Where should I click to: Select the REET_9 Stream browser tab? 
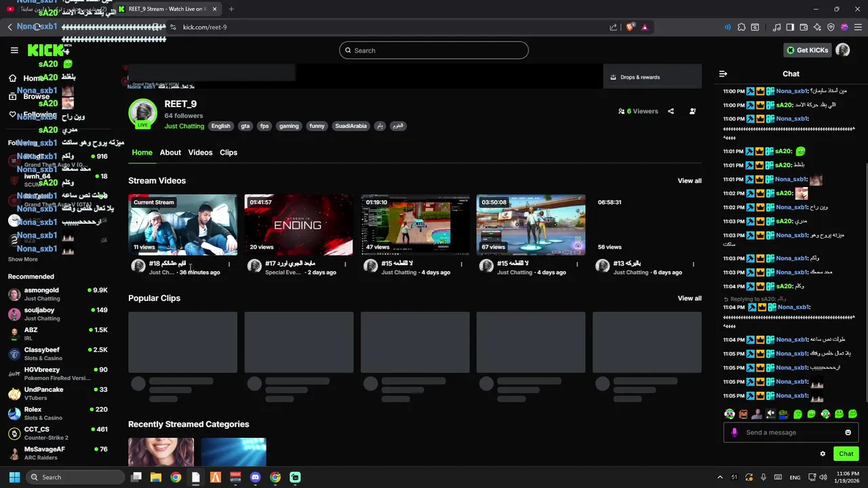(x=168, y=9)
